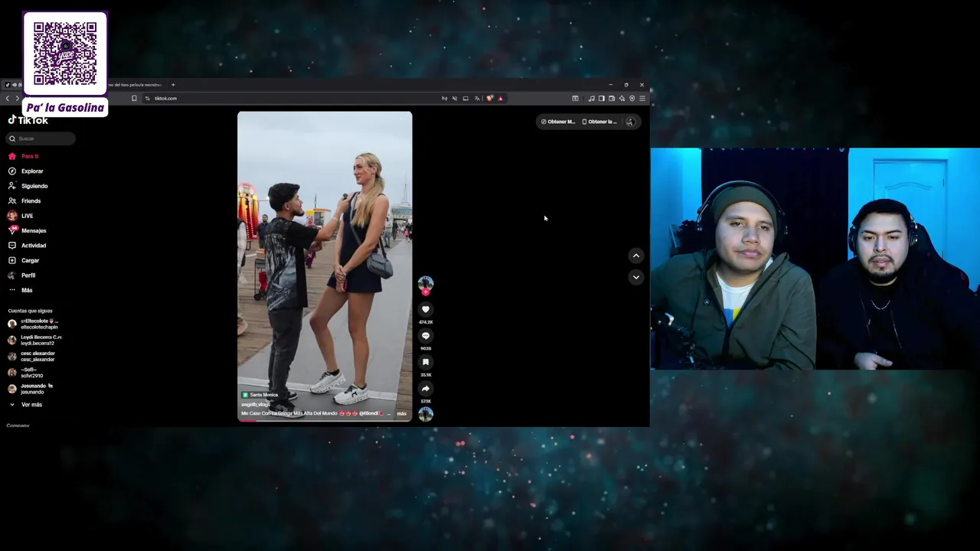Click the Buscar search field
Image resolution: width=980 pixels, height=551 pixels.
coord(41,139)
